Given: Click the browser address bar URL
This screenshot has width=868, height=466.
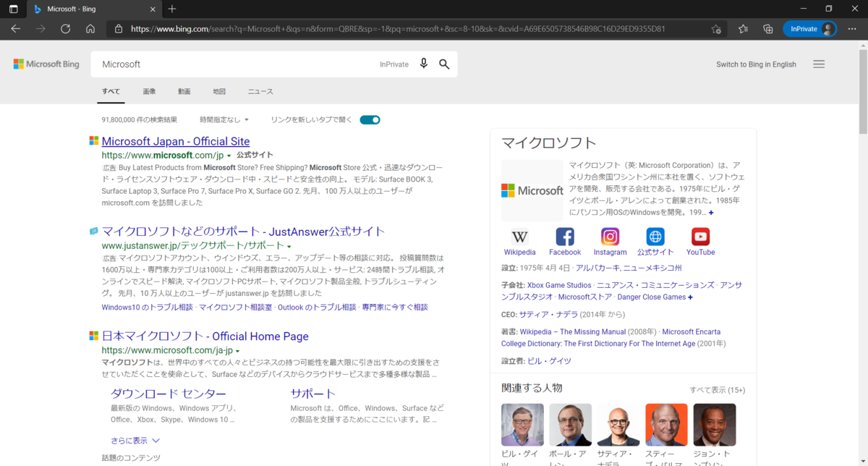Looking at the screenshot, I should 398,29.
